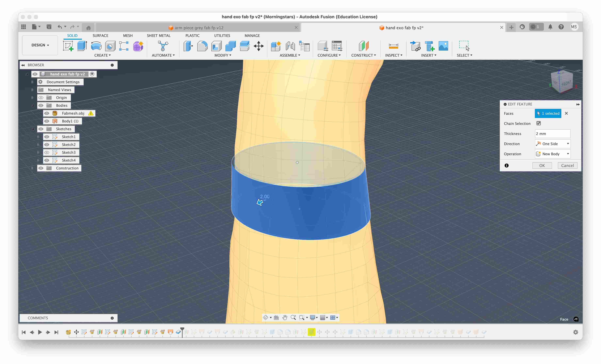Expand the MODIFY menu
Image resolution: width=601 pixels, height=364 pixels.
[x=223, y=55]
